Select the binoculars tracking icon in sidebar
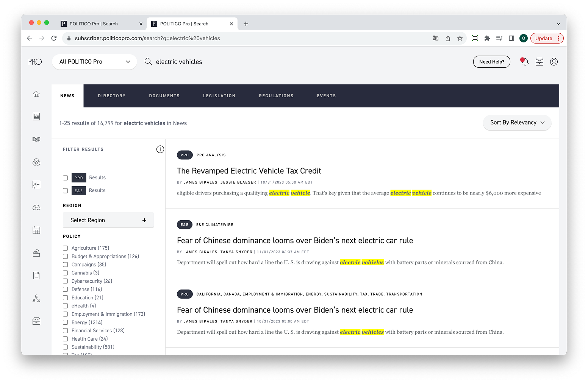Viewport: 588px width, 383px height. (x=36, y=207)
